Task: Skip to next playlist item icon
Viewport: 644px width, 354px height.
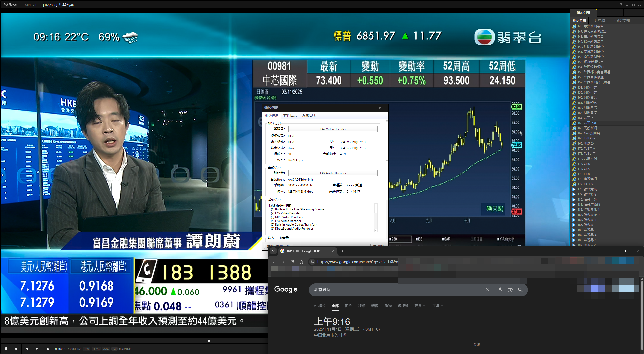Action: pyautogui.click(x=37, y=349)
